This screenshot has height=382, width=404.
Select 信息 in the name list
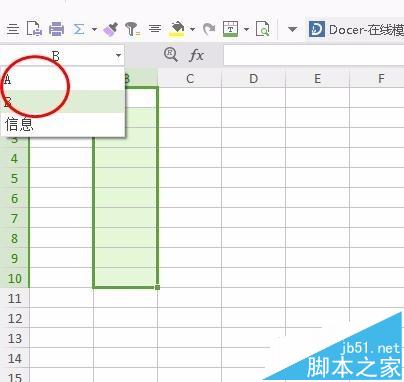pyautogui.click(x=63, y=124)
